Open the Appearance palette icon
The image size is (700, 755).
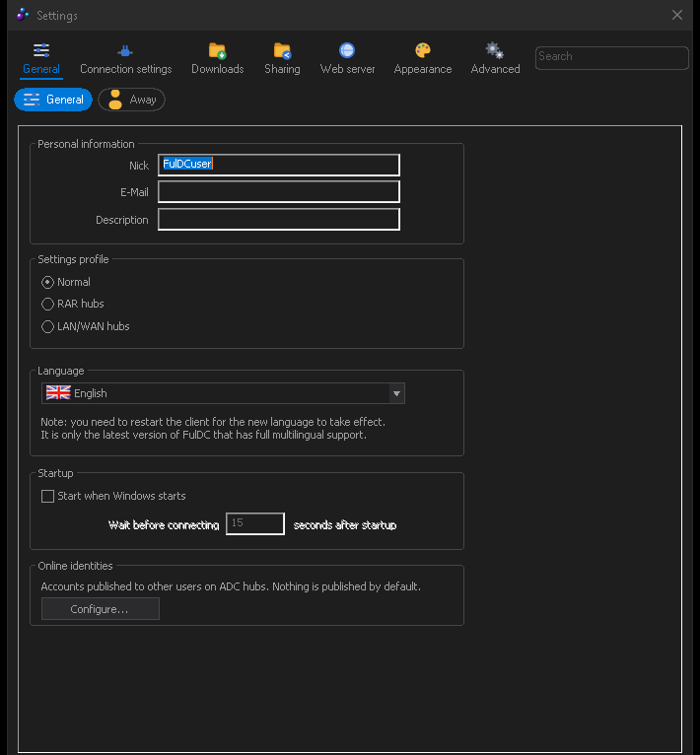[x=423, y=50]
